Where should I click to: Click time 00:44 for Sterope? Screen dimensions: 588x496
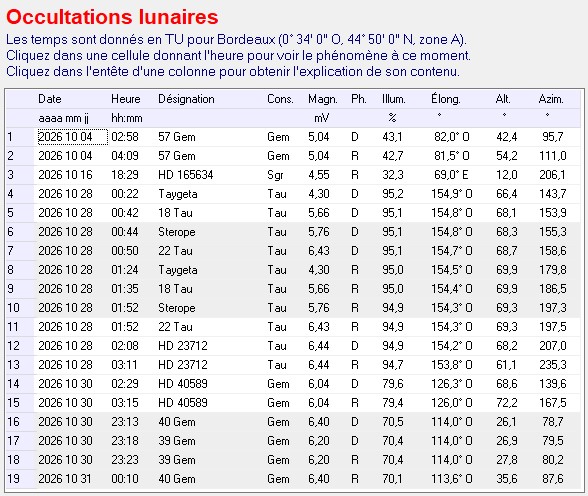pyautogui.click(x=125, y=232)
